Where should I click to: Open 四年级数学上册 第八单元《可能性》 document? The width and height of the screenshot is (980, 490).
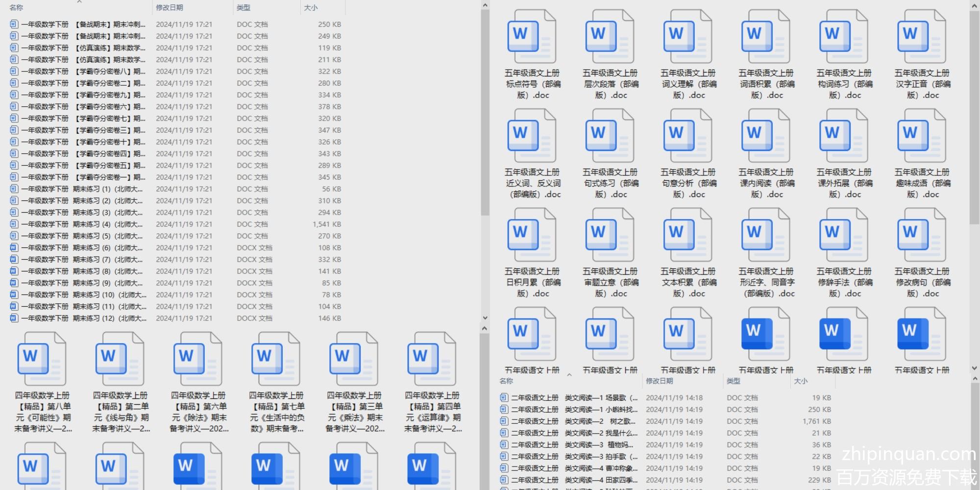tap(42, 359)
